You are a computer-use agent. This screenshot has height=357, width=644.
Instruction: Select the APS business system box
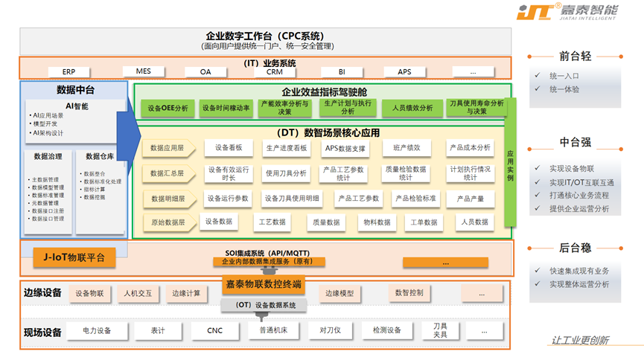click(x=404, y=72)
